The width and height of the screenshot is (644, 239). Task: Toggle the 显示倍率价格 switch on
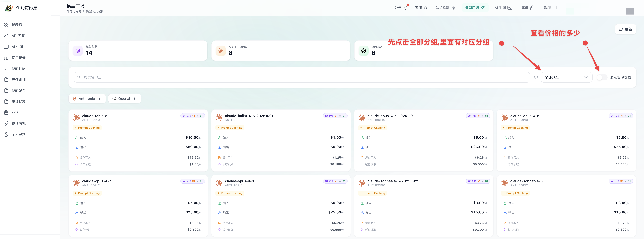(x=602, y=77)
